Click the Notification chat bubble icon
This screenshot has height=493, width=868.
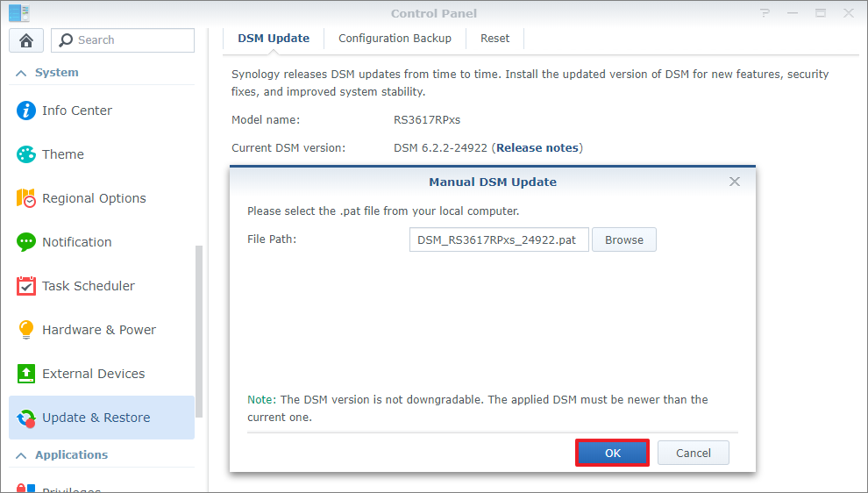point(26,242)
